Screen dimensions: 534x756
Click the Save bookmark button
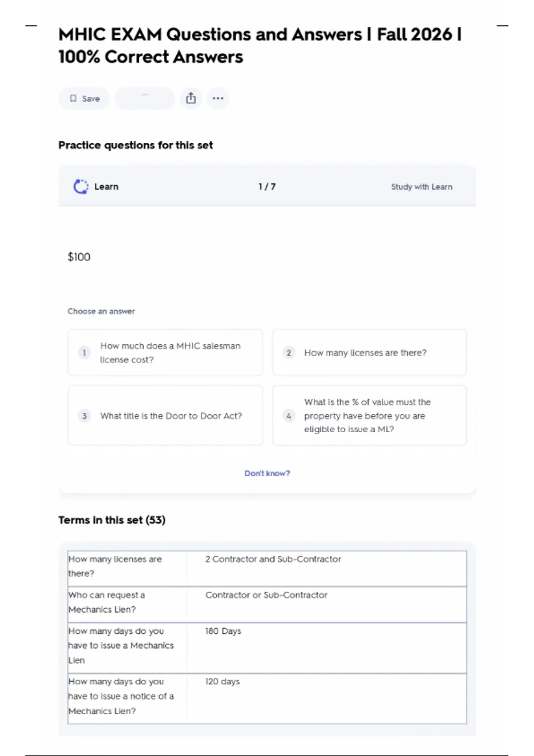click(x=84, y=98)
